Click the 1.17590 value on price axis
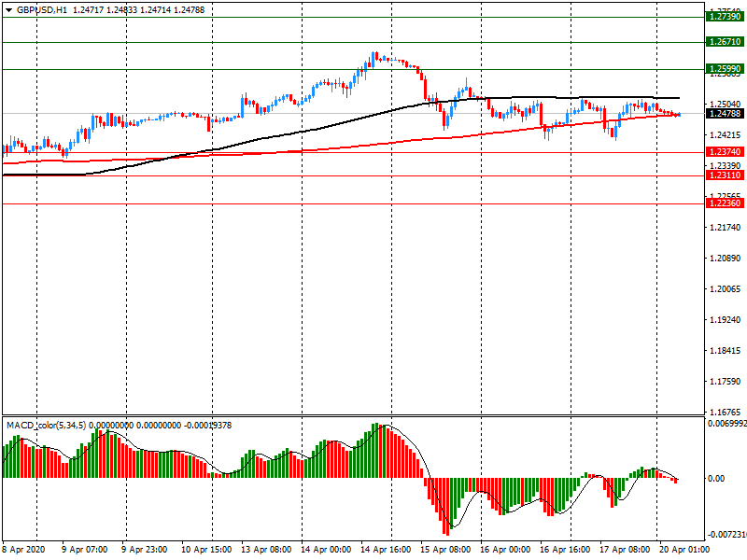This screenshot has height=560, width=747. click(x=725, y=382)
